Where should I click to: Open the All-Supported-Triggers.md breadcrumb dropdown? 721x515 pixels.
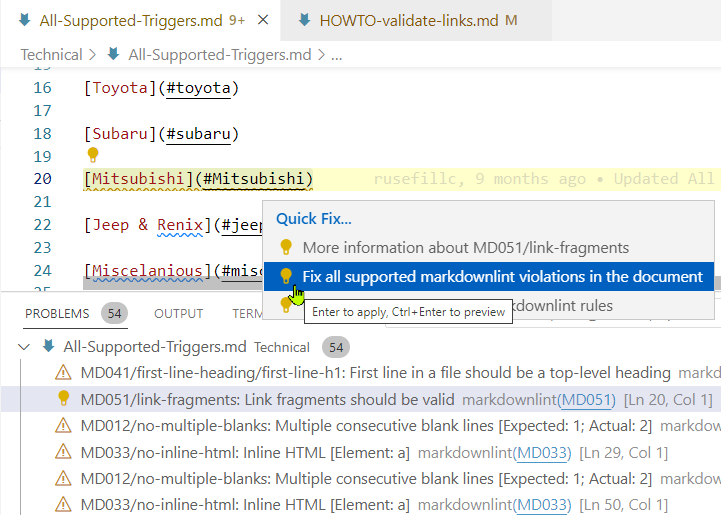[x=220, y=55]
